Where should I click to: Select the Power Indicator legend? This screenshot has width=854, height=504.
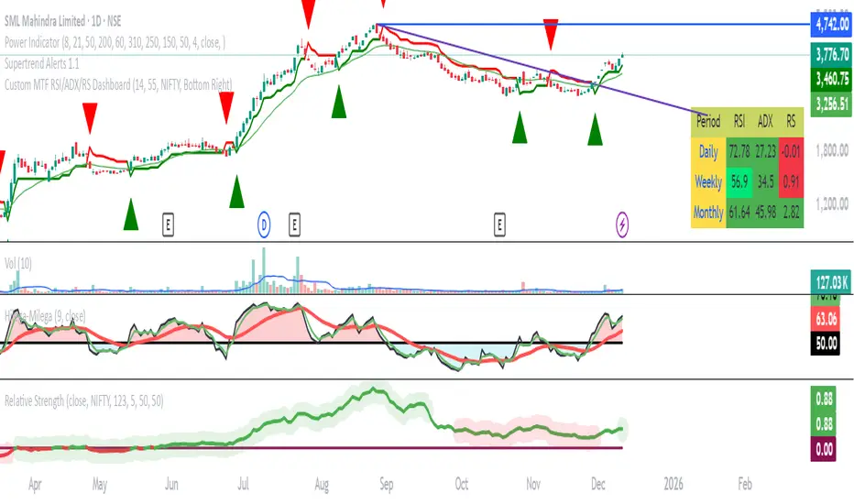[115, 42]
